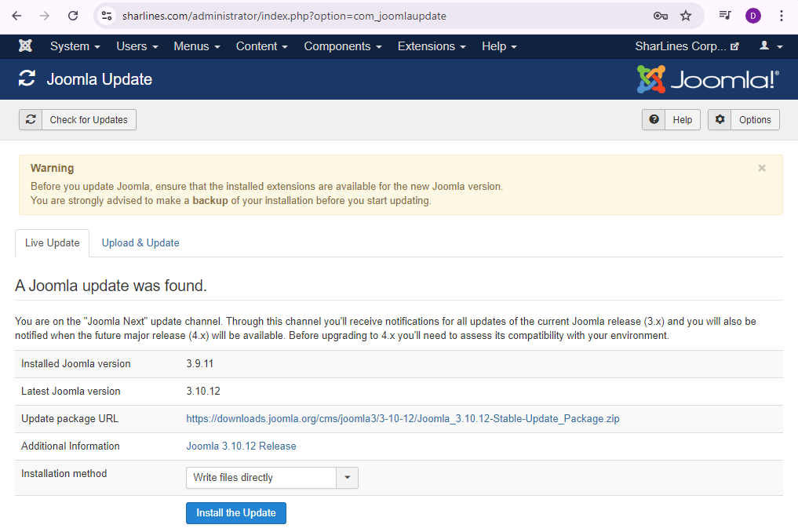The width and height of the screenshot is (798, 532).
Task: Go back to the previous browser page
Action: coord(16,16)
